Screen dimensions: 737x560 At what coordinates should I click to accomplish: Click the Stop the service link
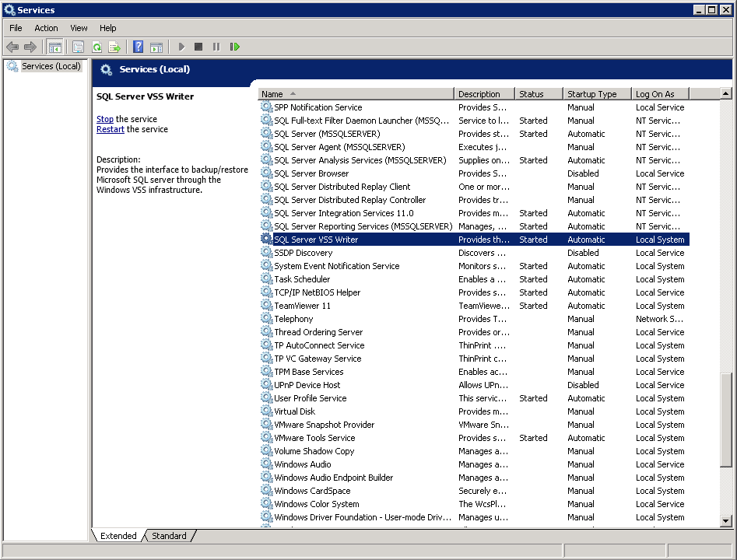click(104, 119)
